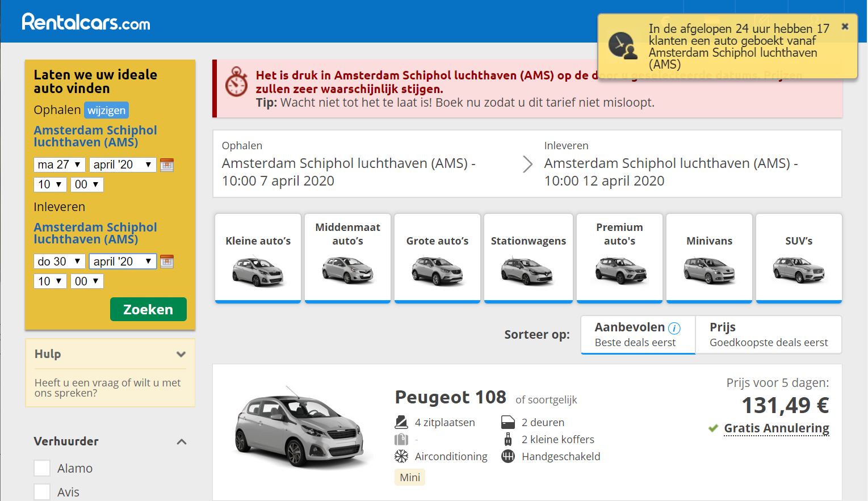Close the yellow booking notification popup
This screenshot has width=868, height=501.
845,26
